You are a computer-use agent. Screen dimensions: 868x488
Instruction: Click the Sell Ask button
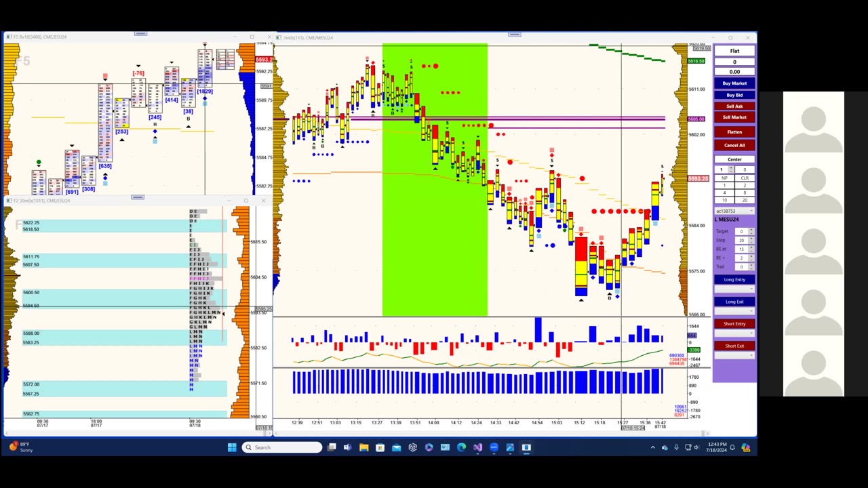click(x=734, y=106)
